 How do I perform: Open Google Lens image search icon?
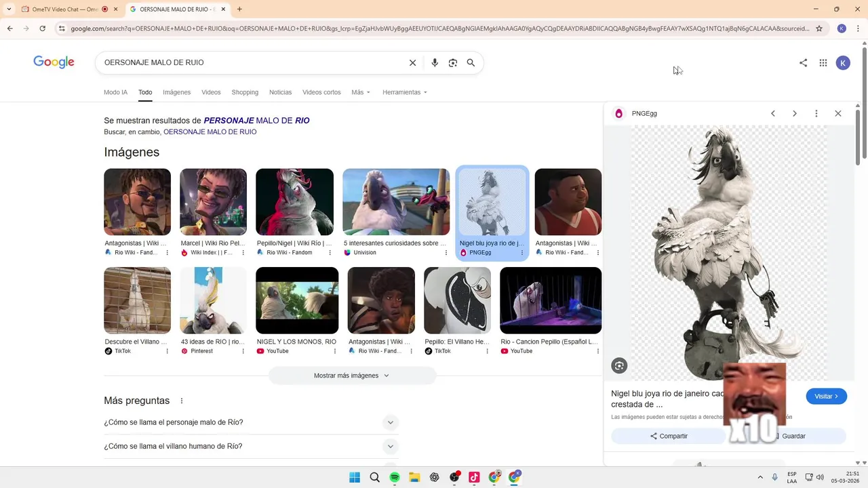pyautogui.click(x=453, y=62)
